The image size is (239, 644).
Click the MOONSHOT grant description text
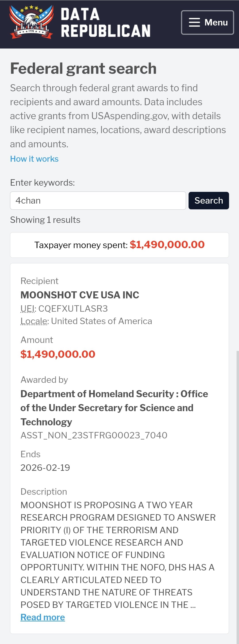(x=117, y=555)
